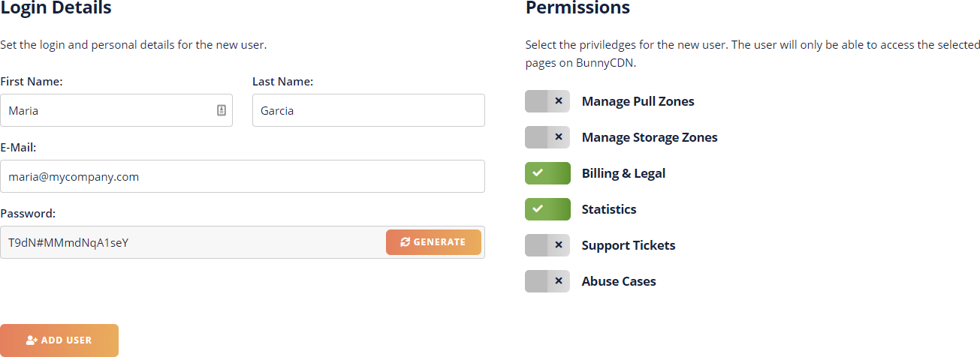Enable the Support Tickets toggle
This screenshot has height=357, width=980.
[x=547, y=245]
